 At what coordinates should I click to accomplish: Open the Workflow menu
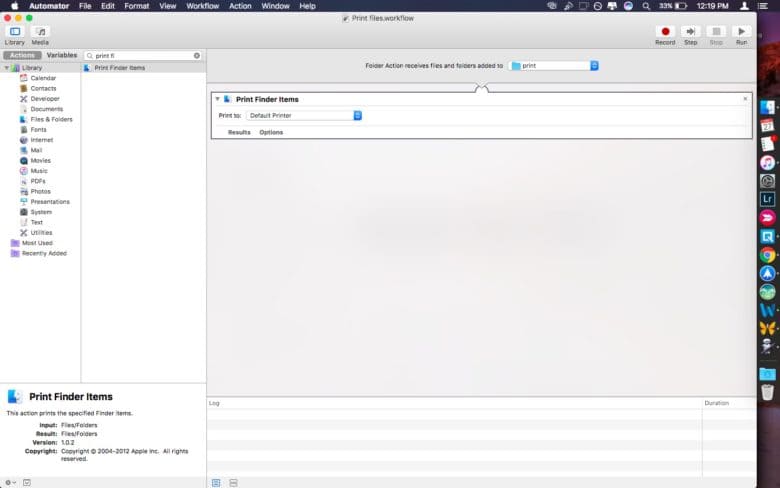pyautogui.click(x=203, y=6)
